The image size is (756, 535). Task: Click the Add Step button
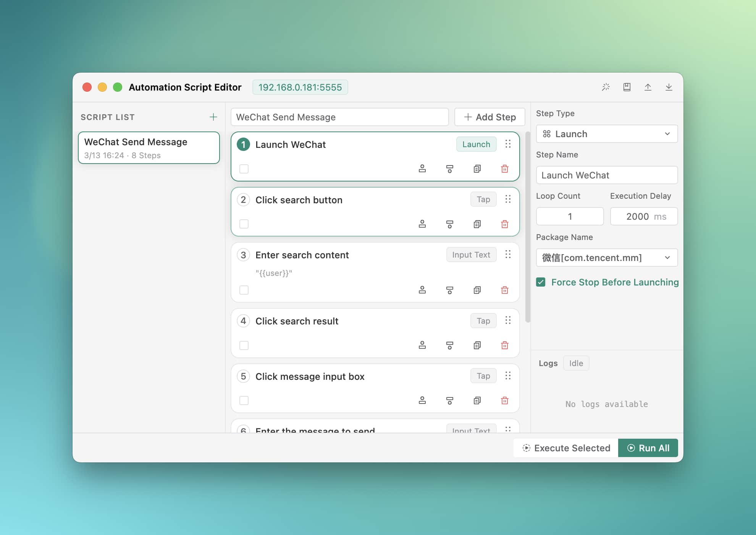(x=489, y=117)
